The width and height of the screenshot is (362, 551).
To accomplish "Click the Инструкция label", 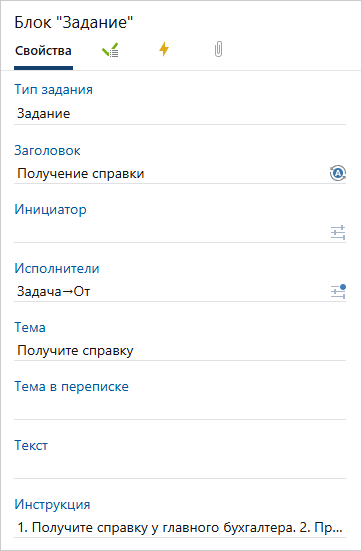I will coord(52,505).
